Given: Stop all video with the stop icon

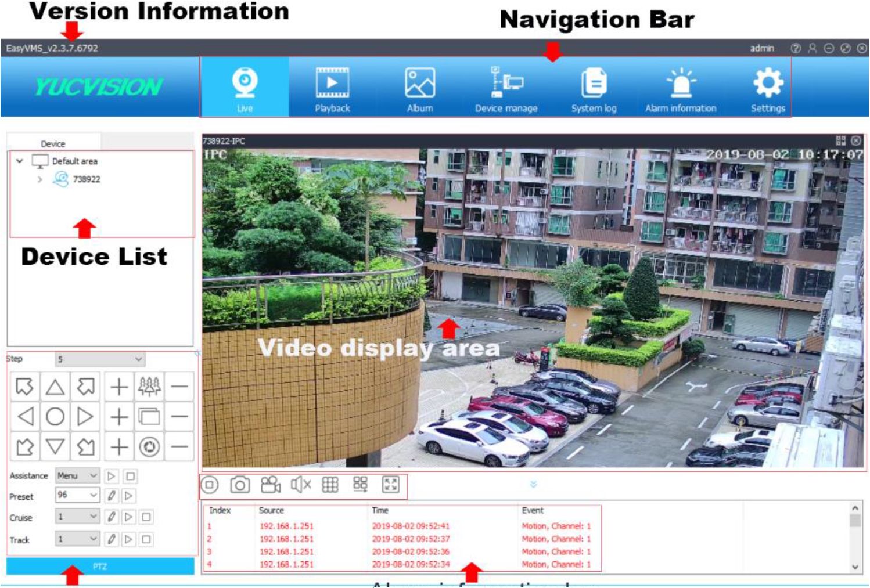Looking at the screenshot, I should [210, 485].
